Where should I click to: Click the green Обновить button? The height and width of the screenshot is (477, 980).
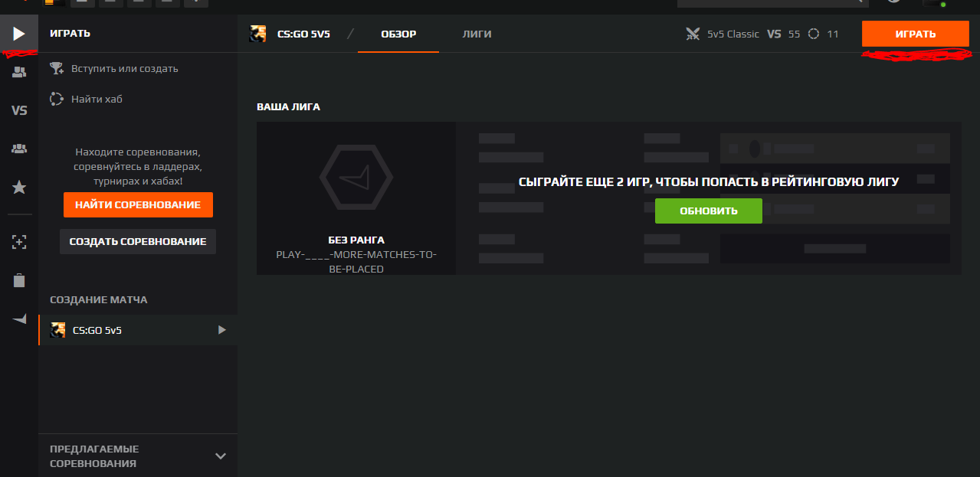708,211
